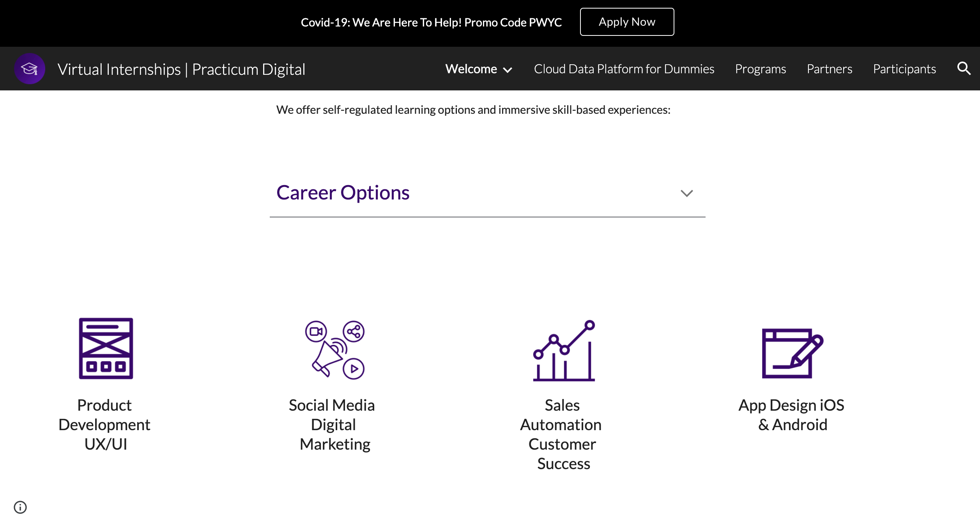
Task: Navigate to the Participants page
Action: point(904,69)
